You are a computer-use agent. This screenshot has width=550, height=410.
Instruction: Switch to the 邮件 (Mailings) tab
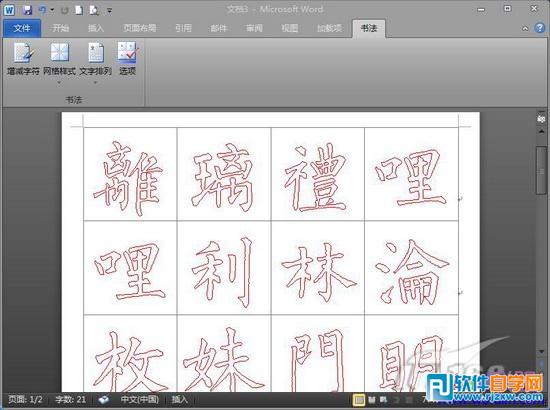(219, 28)
